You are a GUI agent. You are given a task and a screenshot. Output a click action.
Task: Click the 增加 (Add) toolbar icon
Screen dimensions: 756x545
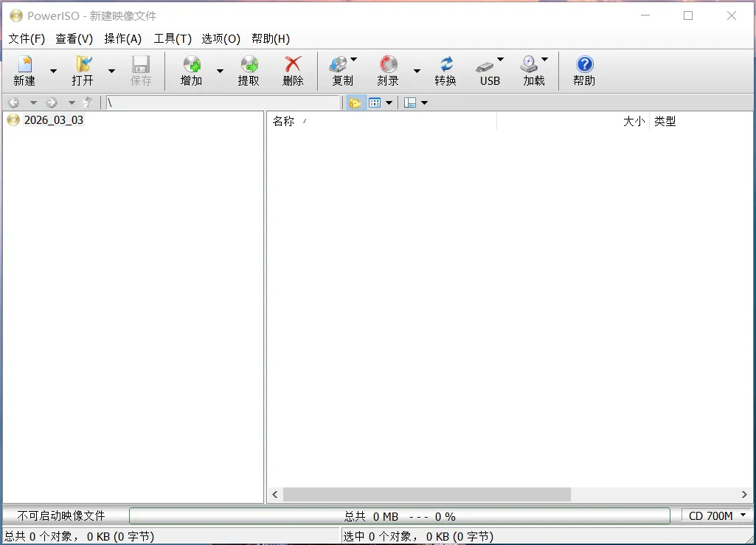coord(192,71)
